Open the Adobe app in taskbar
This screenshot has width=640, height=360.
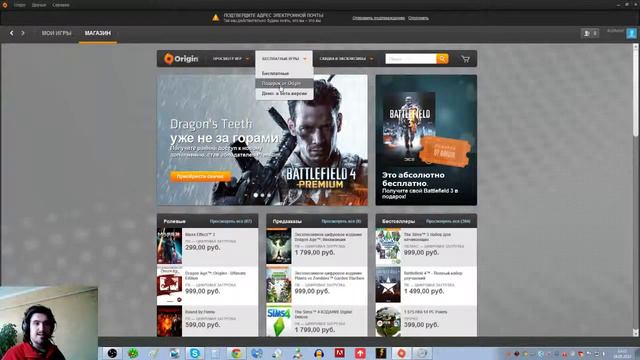[x=339, y=353]
